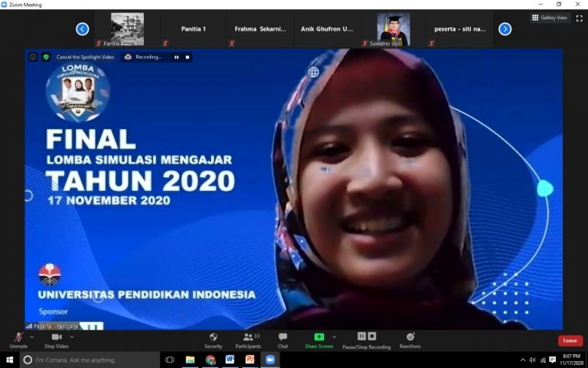Image resolution: width=588 pixels, height=368 pixels.
Task: Open PowerPoint from the taskbar
Action: click(x=250, y=360)
